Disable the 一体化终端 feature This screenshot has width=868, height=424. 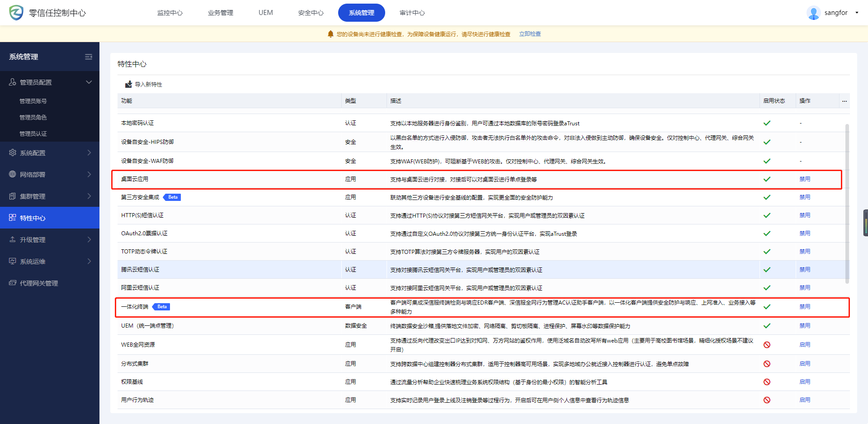[x=805, y=307]
